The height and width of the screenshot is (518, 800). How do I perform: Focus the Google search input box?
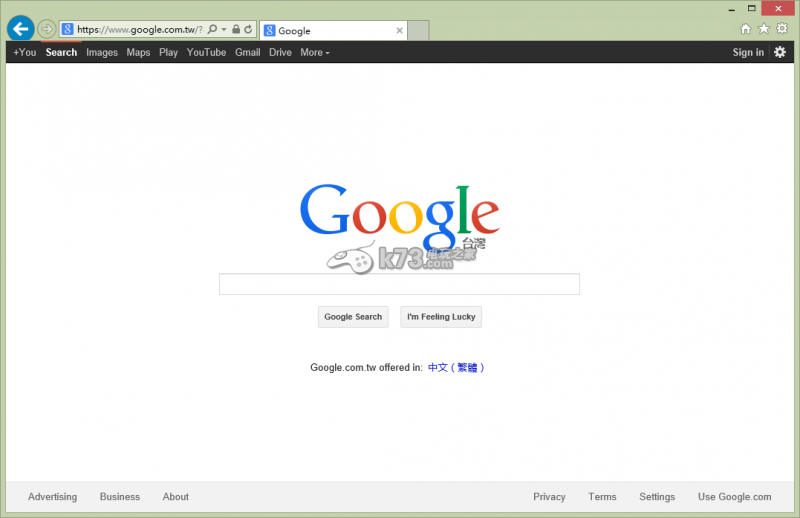tap(399, 284)
